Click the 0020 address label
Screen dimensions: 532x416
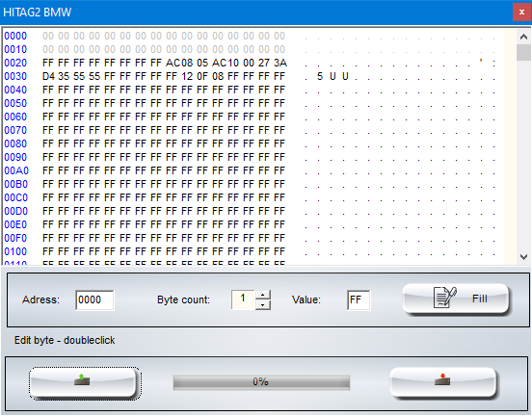(x=15, y=63)
